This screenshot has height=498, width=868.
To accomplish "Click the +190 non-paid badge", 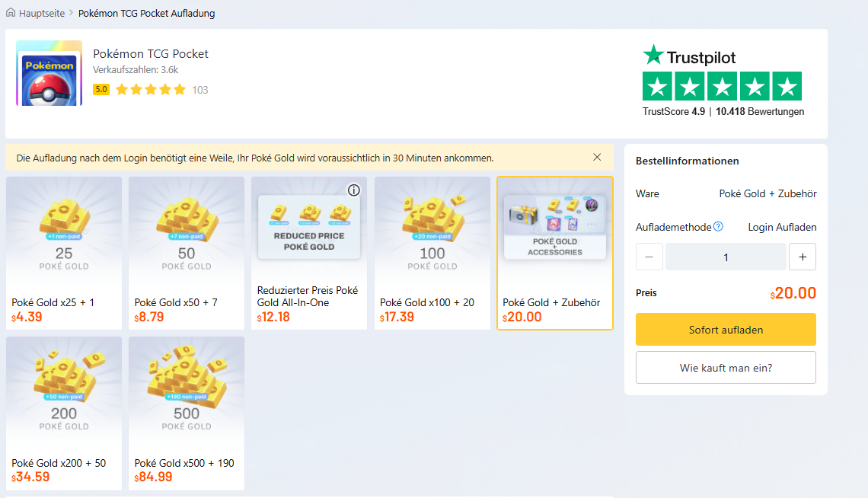I will pyautogui.click(x=187, y=397).
